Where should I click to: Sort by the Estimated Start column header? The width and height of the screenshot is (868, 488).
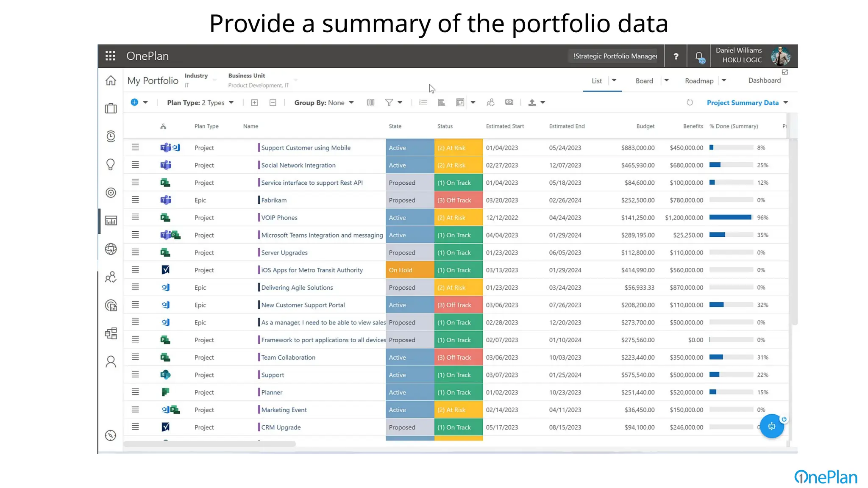505,126
